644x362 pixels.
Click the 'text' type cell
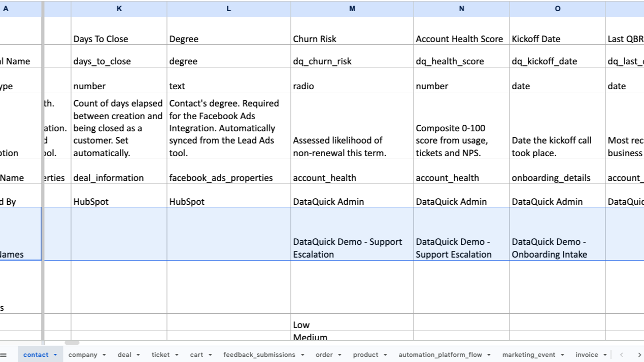click(229, 80)
